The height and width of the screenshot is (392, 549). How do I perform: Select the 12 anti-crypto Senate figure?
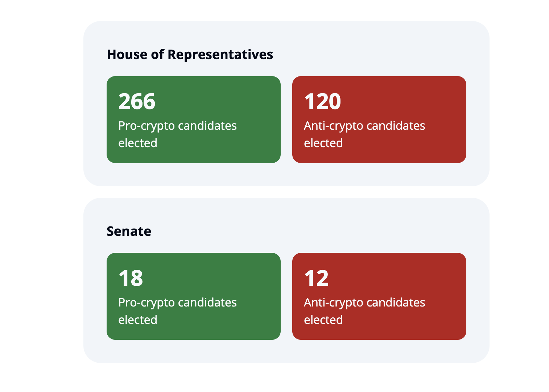(x=316, y=278)
